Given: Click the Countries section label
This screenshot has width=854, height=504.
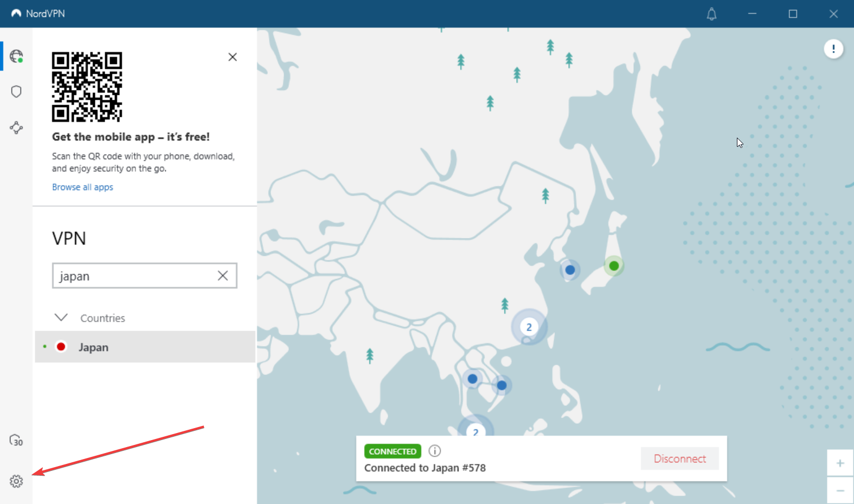Looking at the screenshot, I should (x=102, y=318).
